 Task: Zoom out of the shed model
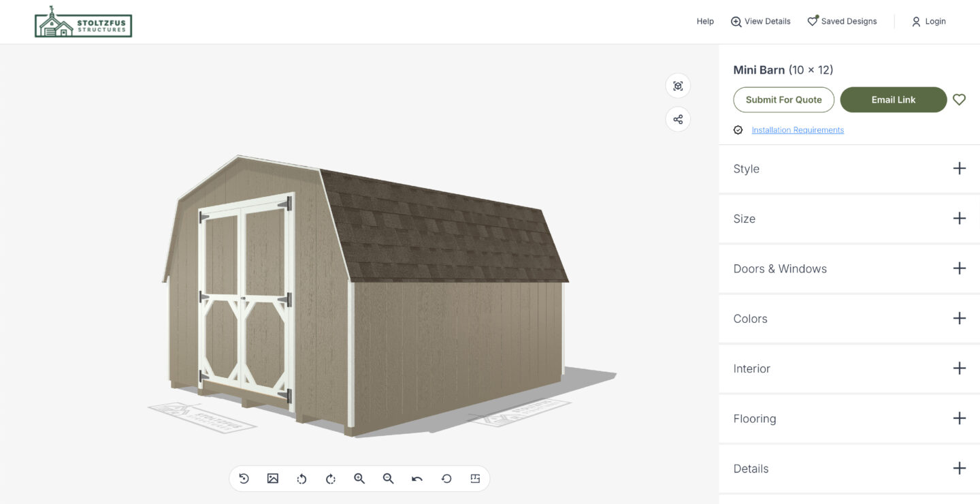point(388,478)
